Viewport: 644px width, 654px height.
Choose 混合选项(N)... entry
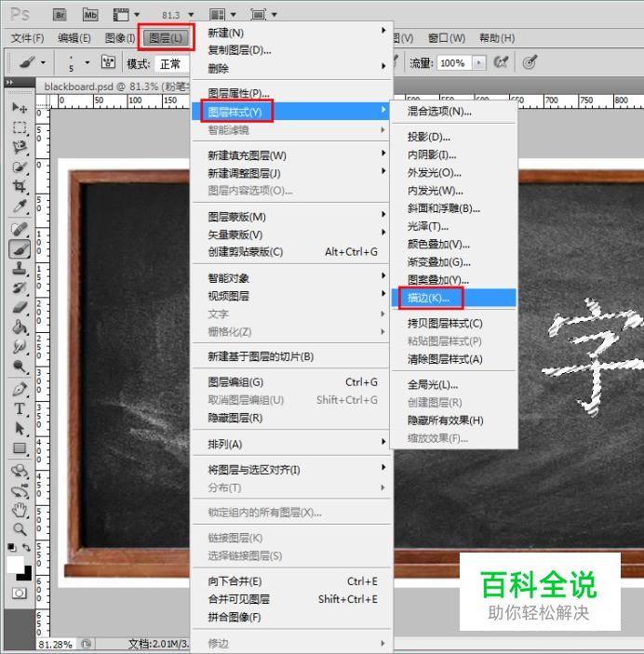[x=453, y=112]
